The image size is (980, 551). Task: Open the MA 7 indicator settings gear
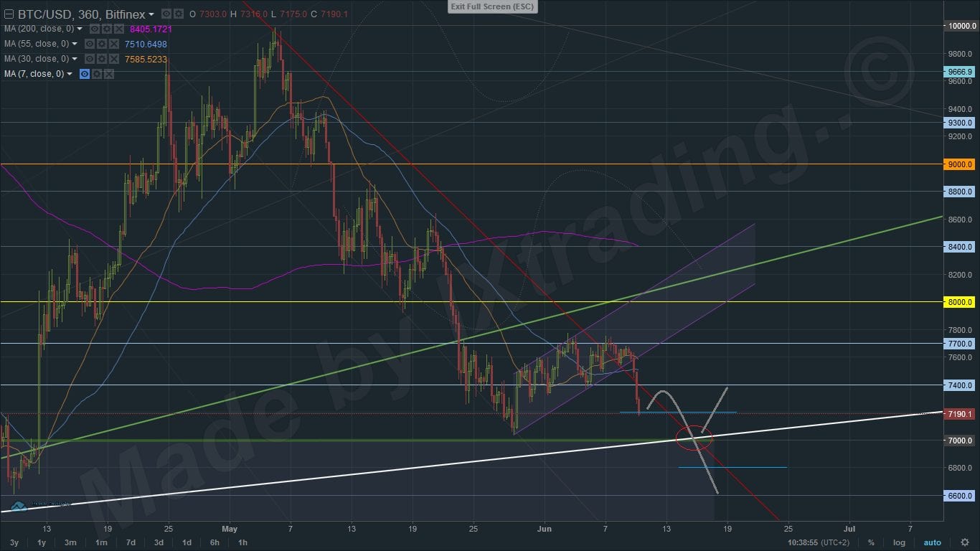tap(97, 74)
